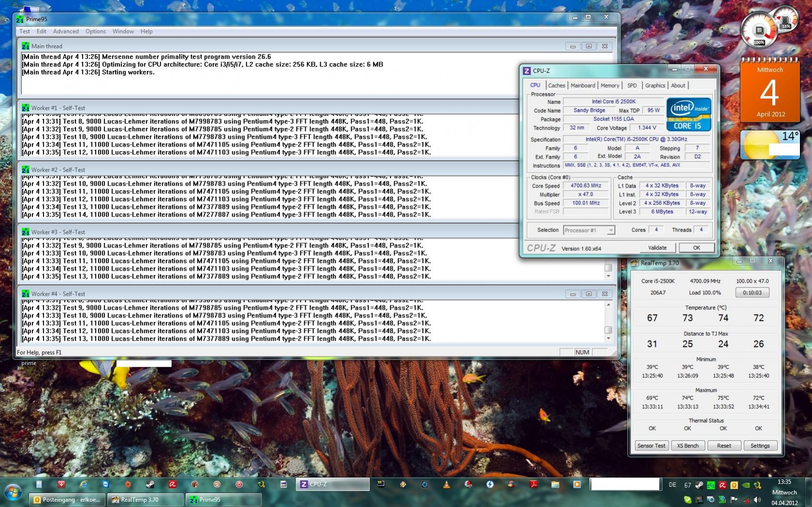Click the calendar gadget showing April 4
This screenshot has width=812, height=507.
[769, 91]
